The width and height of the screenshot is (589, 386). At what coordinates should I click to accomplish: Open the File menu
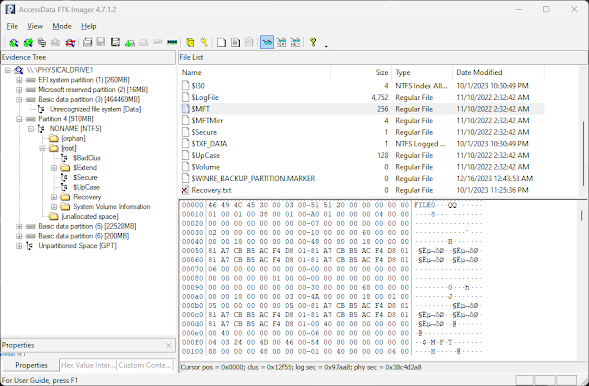click(x=12, y=26)
